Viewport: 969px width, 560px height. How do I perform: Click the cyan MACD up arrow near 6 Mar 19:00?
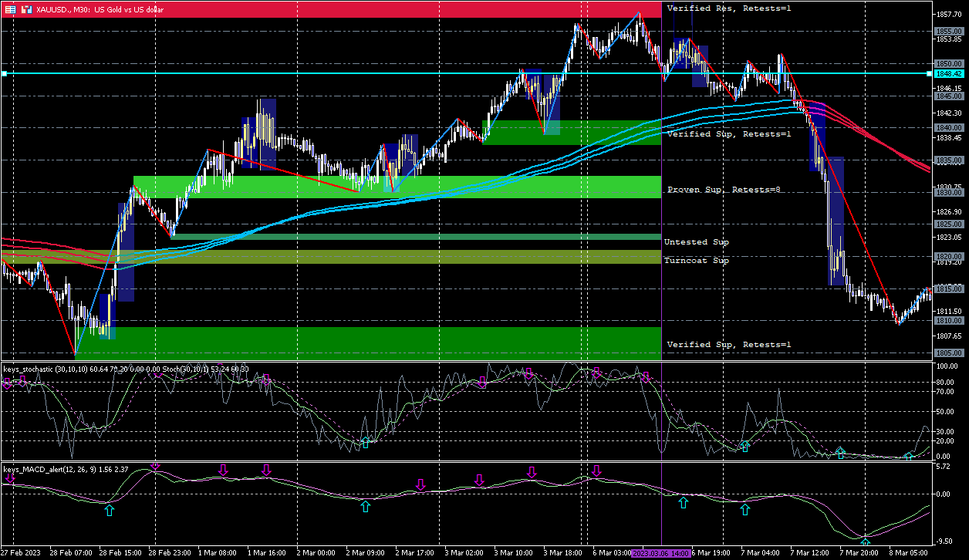683,503
